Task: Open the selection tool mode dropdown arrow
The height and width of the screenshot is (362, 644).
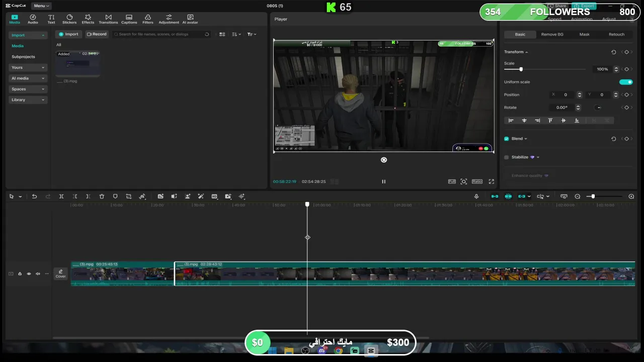Action: point(20,197)
